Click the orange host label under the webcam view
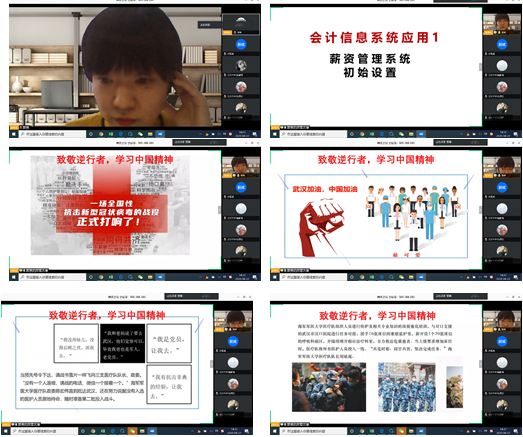 coord(14,127)
